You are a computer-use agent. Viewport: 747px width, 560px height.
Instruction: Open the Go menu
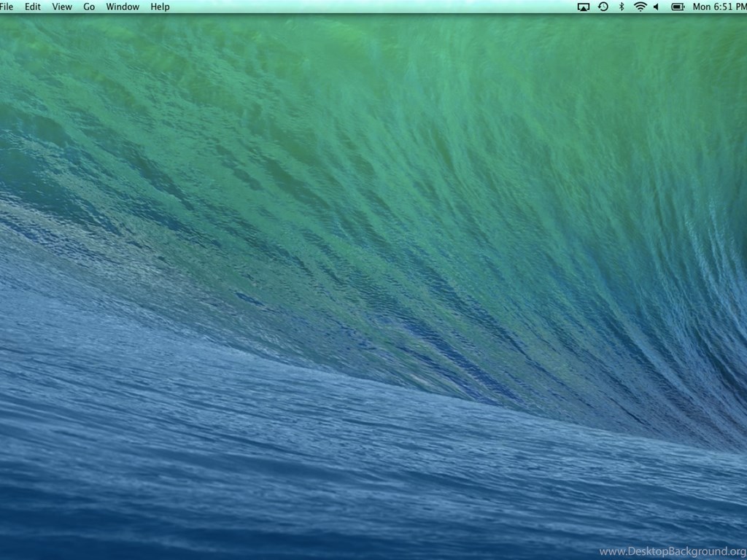pos(89,7)
